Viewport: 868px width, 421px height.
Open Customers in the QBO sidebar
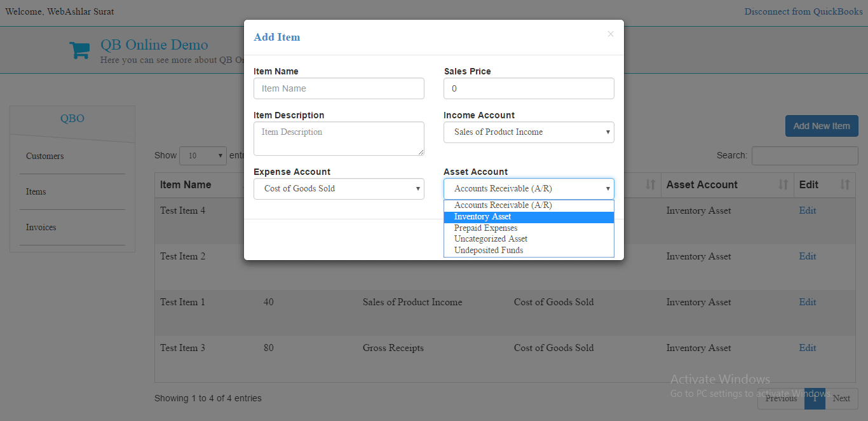pyautogui.click(x=45, y=156)
